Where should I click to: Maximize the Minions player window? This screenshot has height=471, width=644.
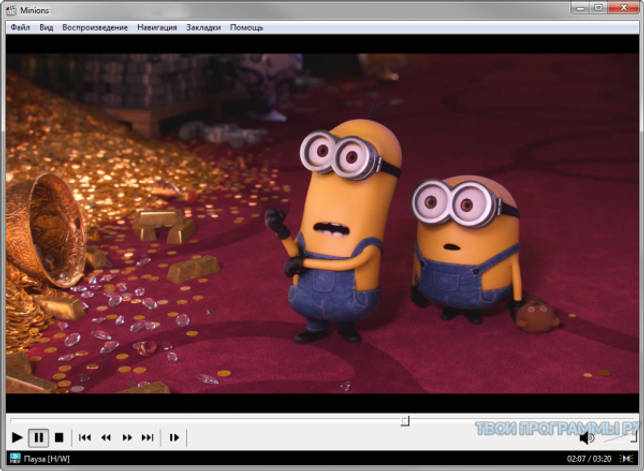coord(599,7)
